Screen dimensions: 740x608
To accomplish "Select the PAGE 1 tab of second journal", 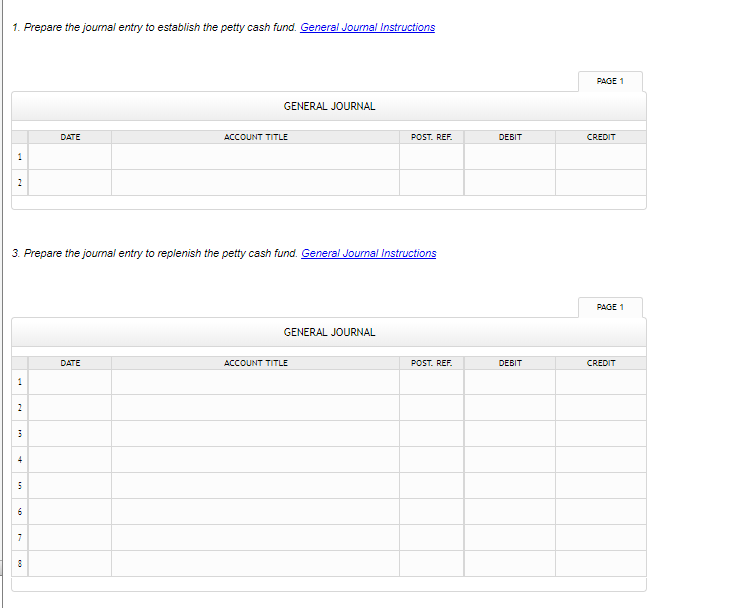I will point(610,307).
